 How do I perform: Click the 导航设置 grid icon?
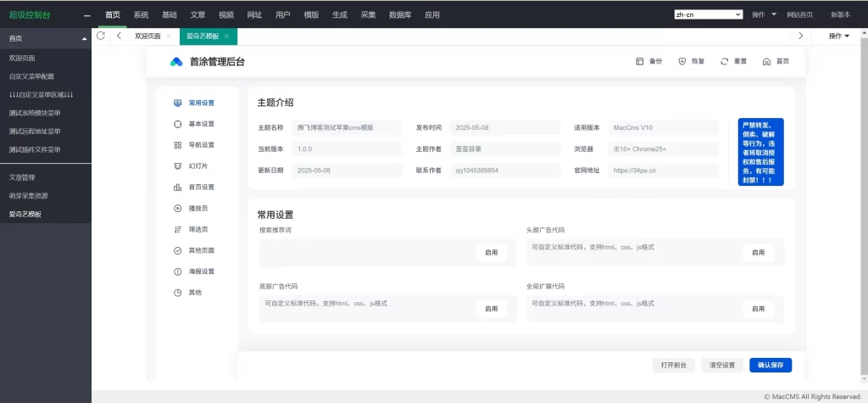tap(178, 145)
